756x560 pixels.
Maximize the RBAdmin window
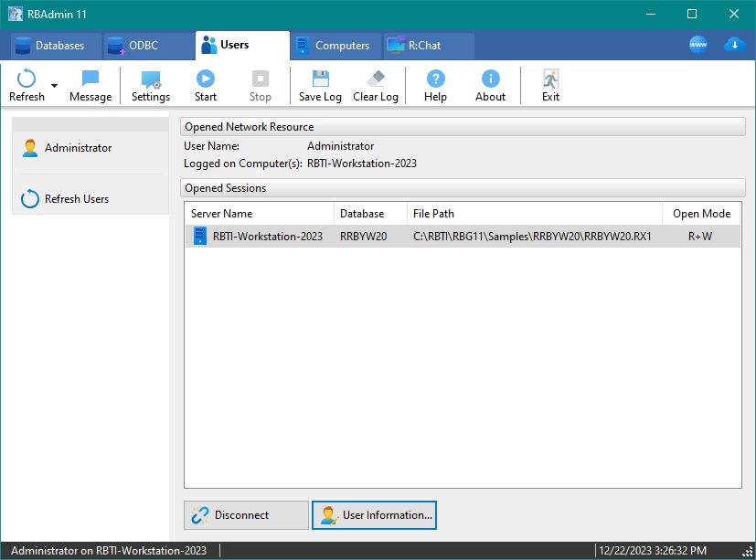(692, 14)
